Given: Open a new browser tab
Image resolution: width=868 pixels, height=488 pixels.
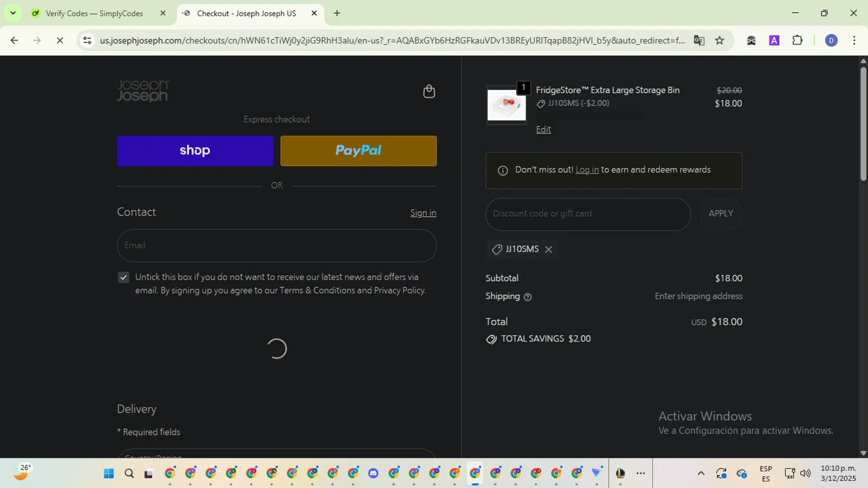Looking at the screenshot, I should [337, 13].
